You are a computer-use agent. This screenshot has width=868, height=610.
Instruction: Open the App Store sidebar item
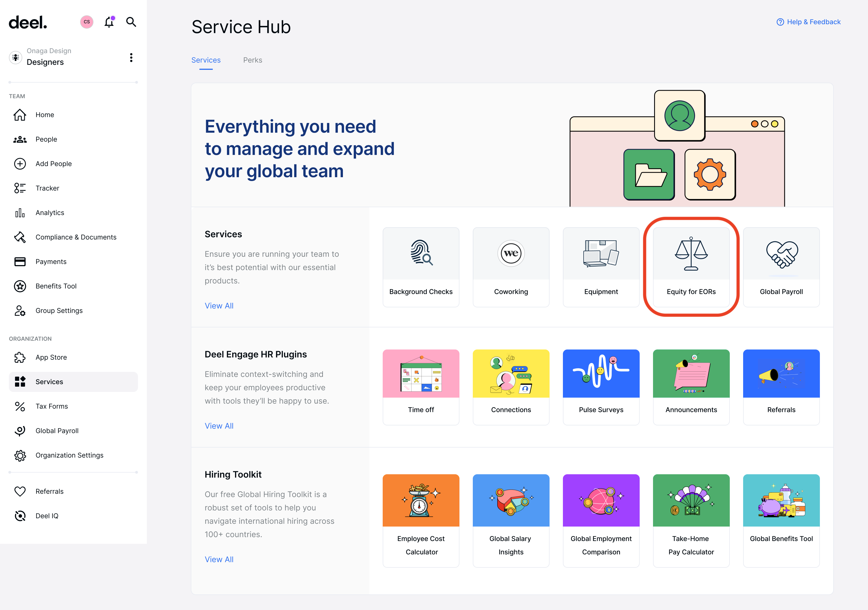point(51,357)
